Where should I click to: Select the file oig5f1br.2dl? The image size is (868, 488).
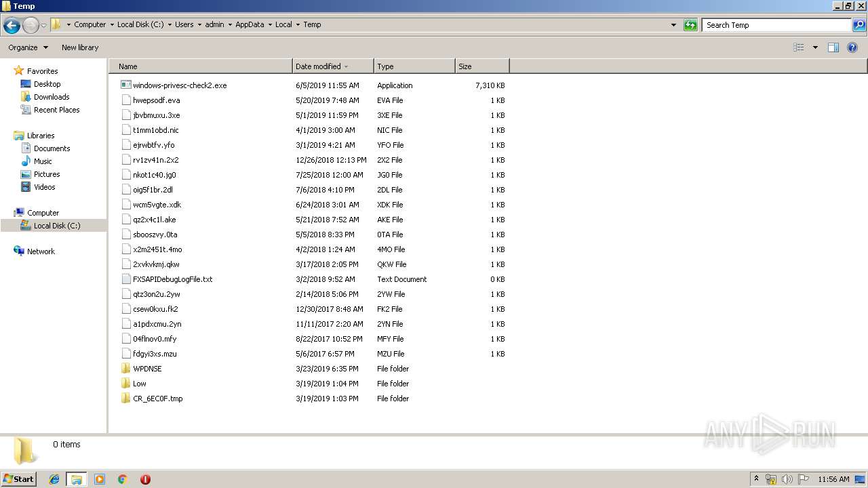pyautogui.click(x=153, y=190)
